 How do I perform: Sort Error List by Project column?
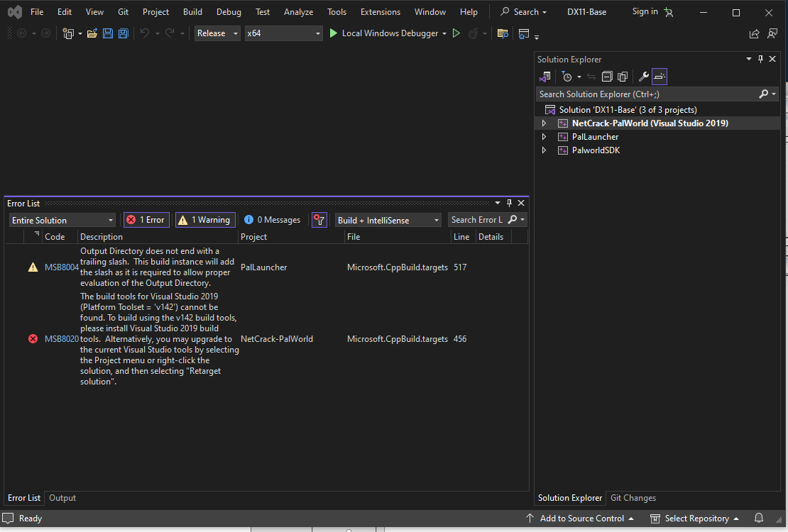(x=292, y=237)
